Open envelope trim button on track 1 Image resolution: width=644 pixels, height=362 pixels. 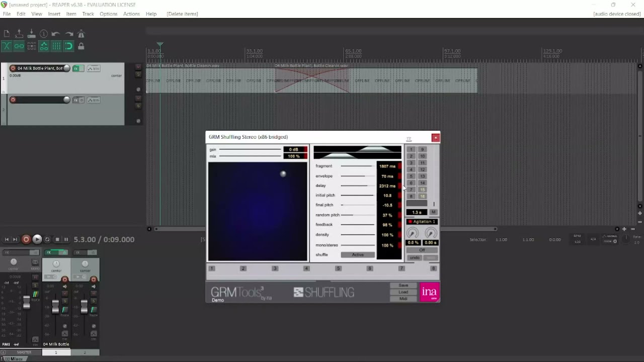tap(94, 68)
